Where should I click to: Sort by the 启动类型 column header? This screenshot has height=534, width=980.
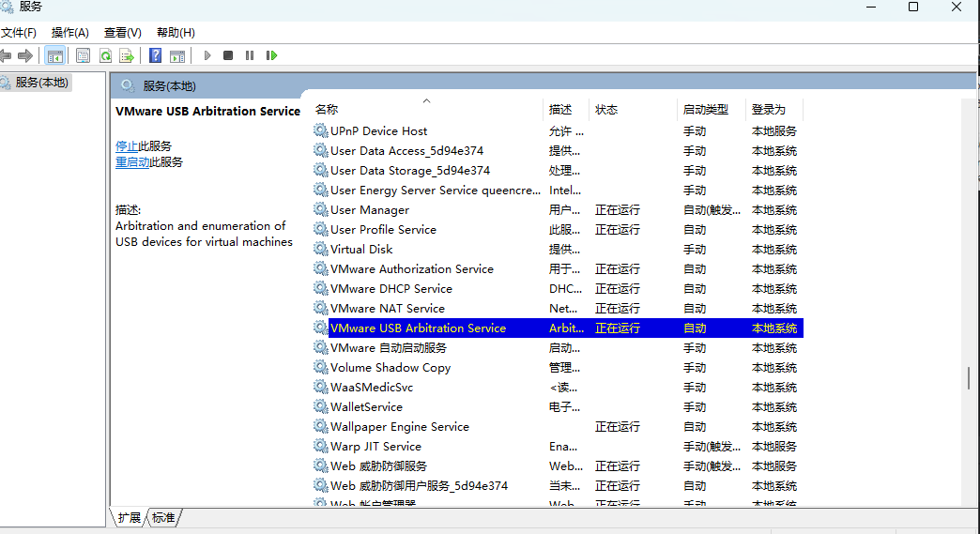click(x=712, y=109)
